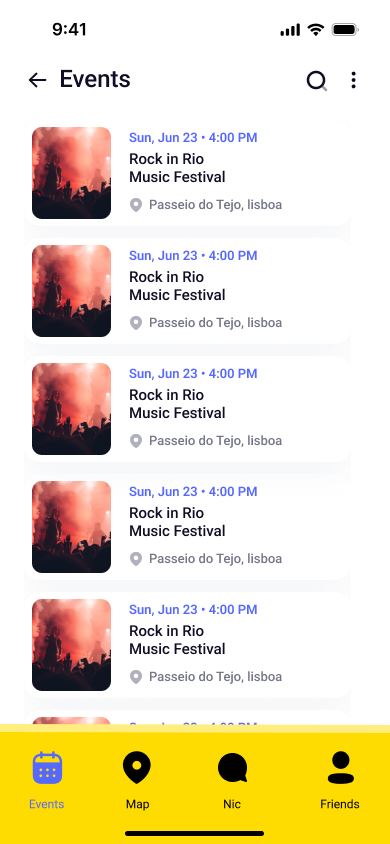390x844 pixels.
Task: Check battery icon in status bar
Action: pyautogui.click(x=345, y=30)
